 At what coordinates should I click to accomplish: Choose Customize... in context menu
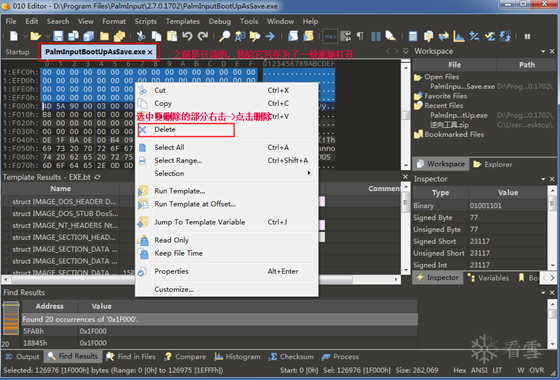(227, 289)
